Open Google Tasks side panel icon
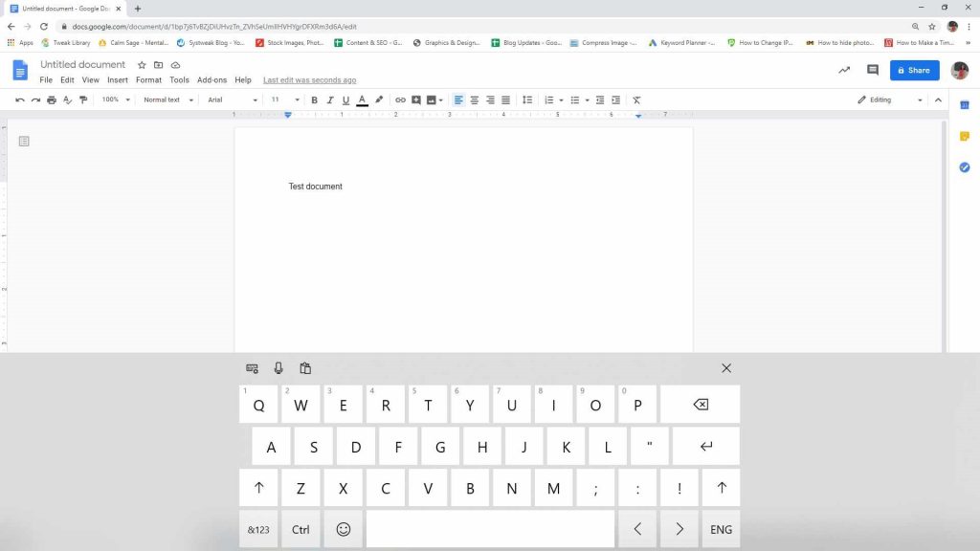The width and height of the screenshot is (980, 551). pos(965,167)
